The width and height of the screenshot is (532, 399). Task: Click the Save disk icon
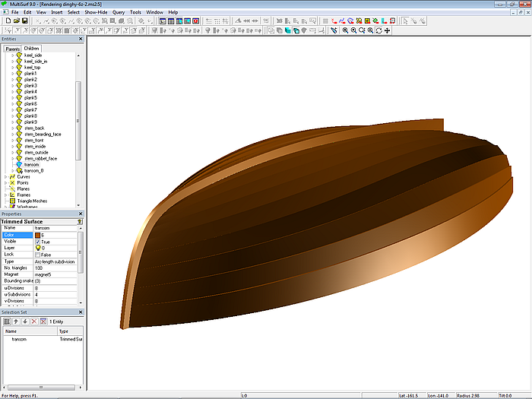(25, 21)
